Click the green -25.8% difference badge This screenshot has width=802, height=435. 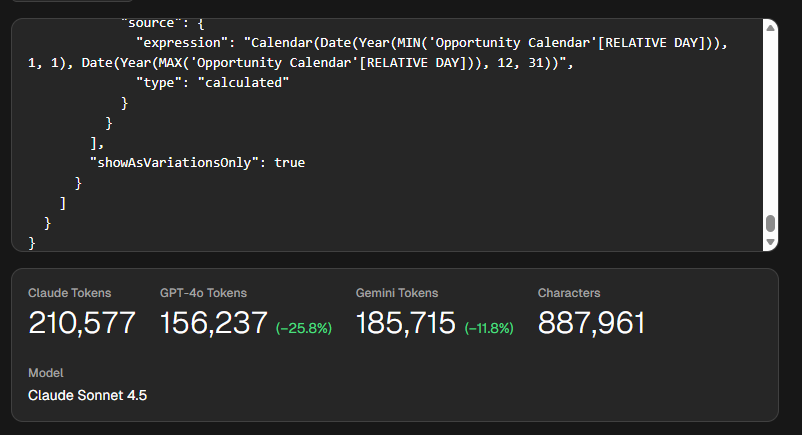(x=303, y=327)
